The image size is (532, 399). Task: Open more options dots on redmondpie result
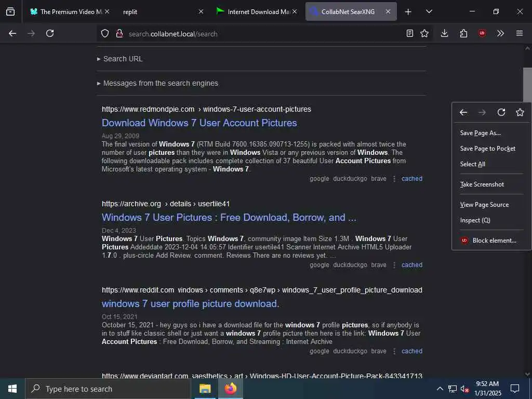(394, 179)
